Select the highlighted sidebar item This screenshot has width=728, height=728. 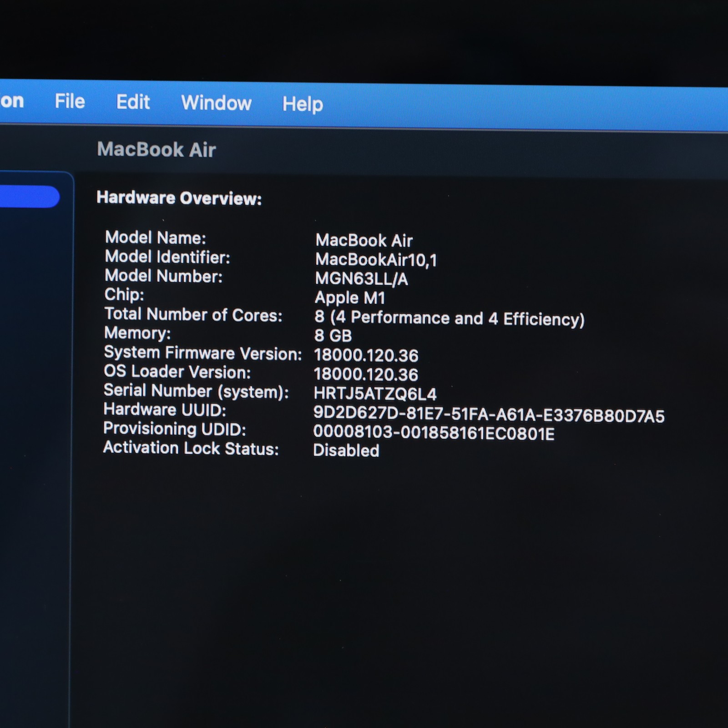[30, 197]
